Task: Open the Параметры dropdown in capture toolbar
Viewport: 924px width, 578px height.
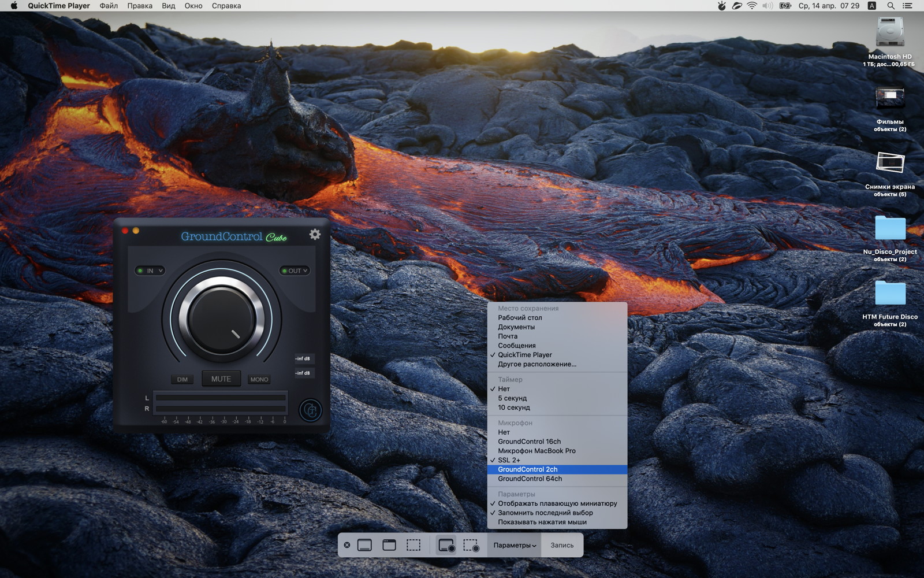Action: click(515, 545)
